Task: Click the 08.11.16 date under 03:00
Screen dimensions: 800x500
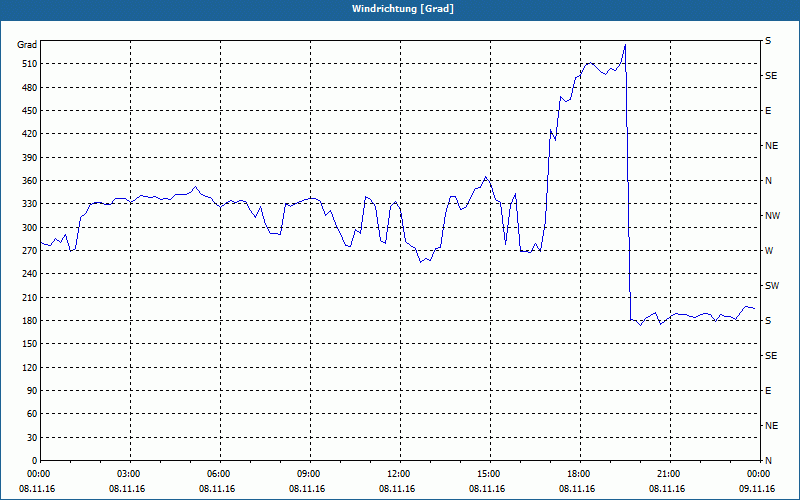Action: pos(127,488)
